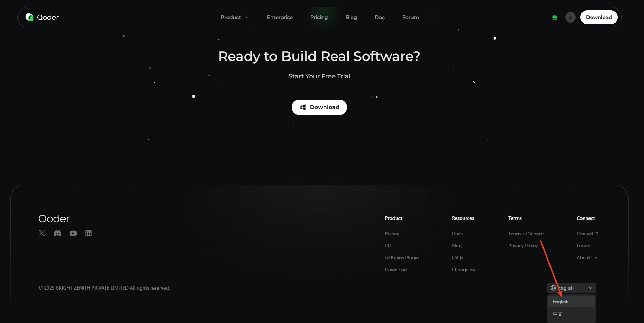Click the Qoder logo in the navigation bar
The width and height of the screenshot is (644, 323).
point(42,17)
